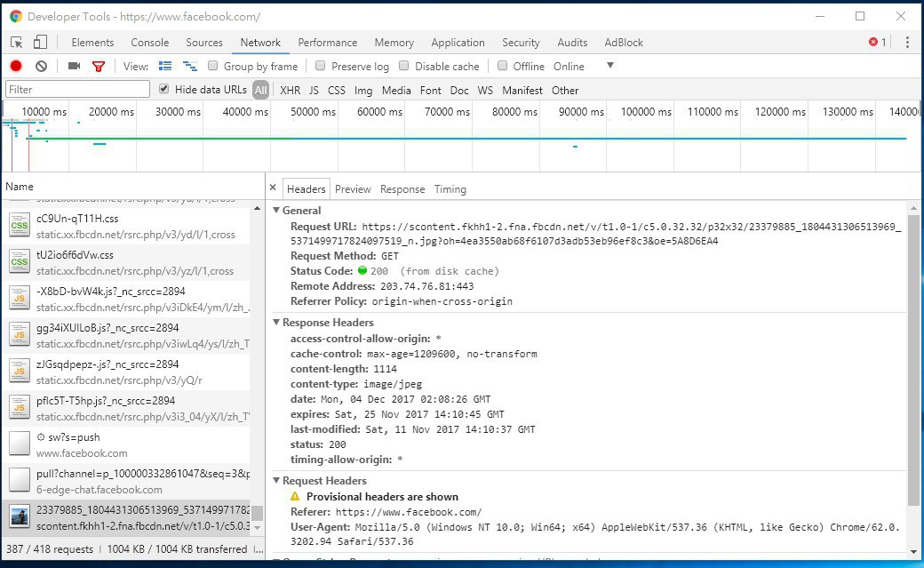Open the DevTools three-dot menu
The image size is (924, 568).
(907, 43)
